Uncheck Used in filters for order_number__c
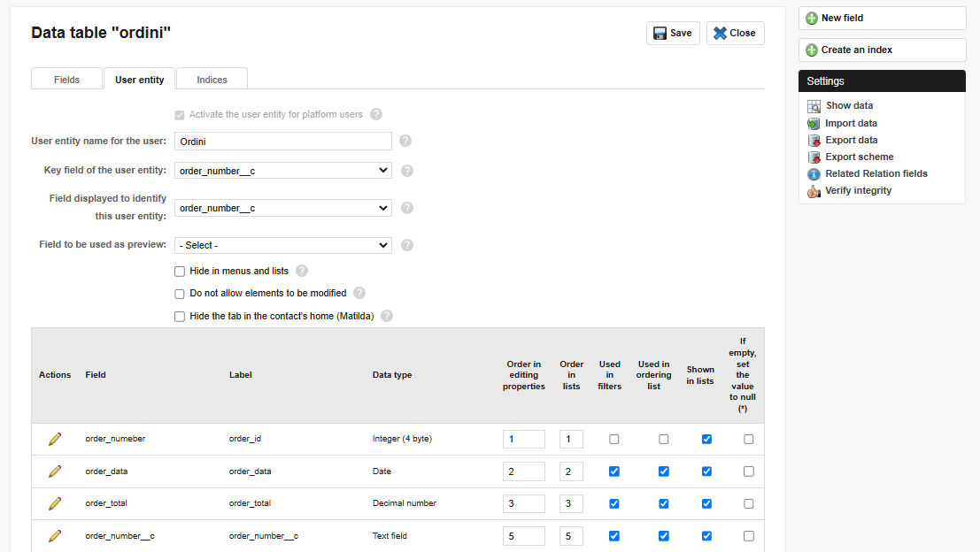Viewport: 980px width, 552px height. (614, 536)
